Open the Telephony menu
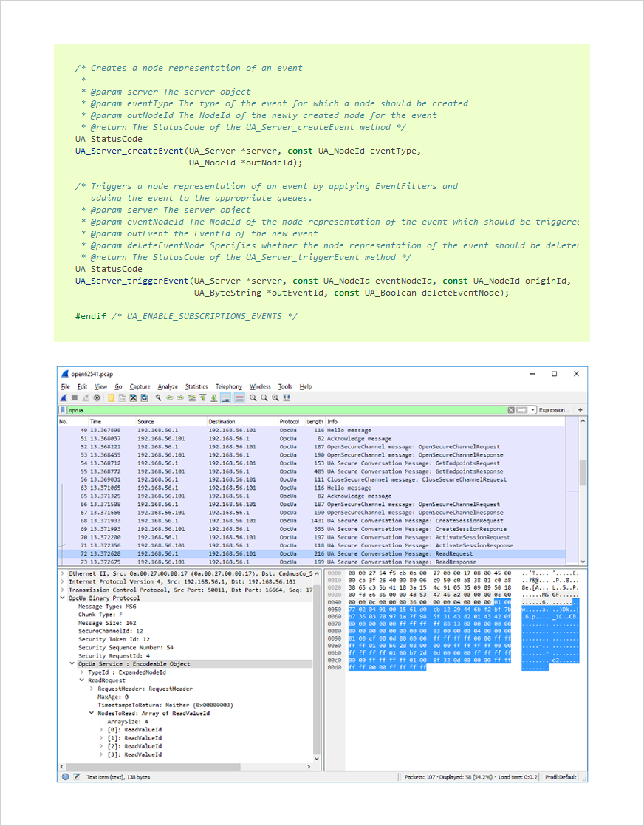 coord(228,386)
